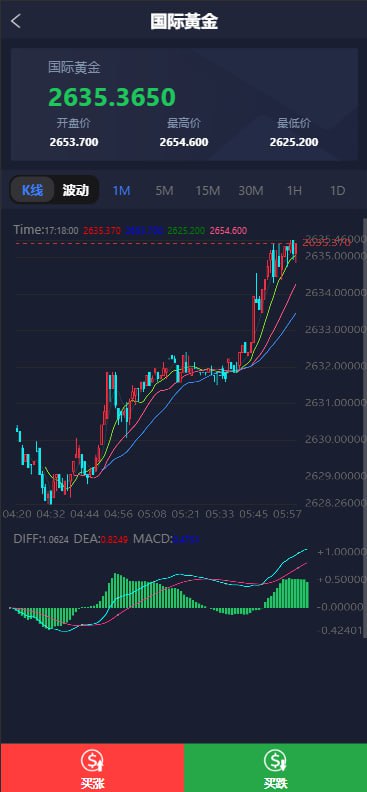Image resolution: width=367 pixels, height=792 pixels.
Task: Tap the dollar icon on the red buy-up button
Action: (x=92, y=760)
